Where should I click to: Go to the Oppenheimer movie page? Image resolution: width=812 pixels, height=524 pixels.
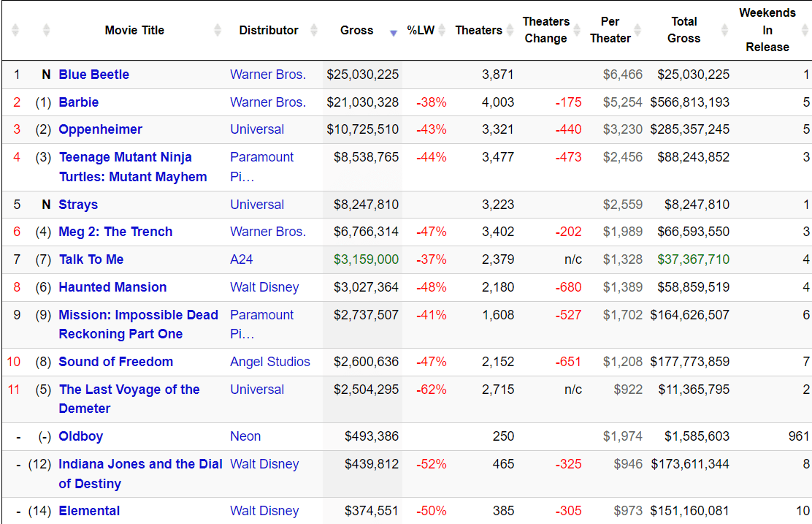pos(101,129)
